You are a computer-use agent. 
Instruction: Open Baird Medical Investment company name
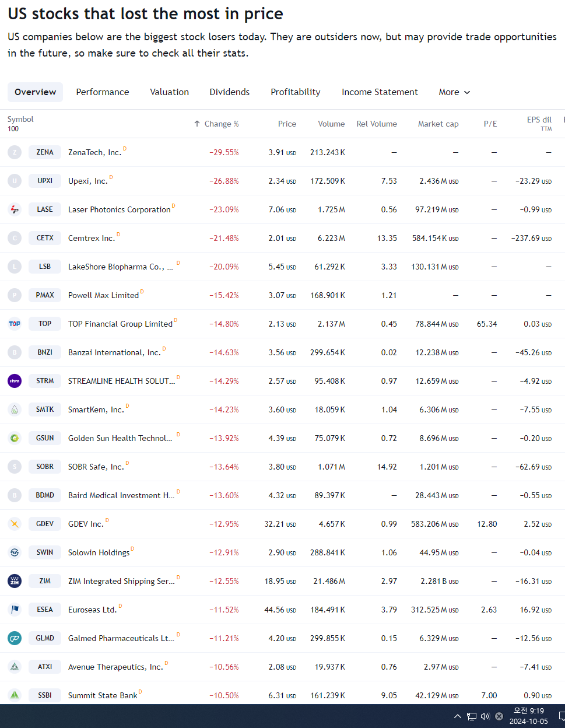121,496
